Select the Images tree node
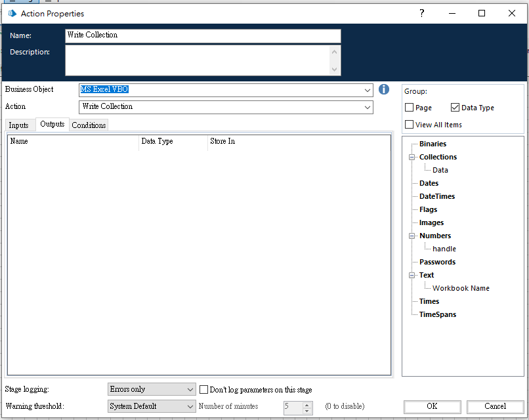Image resolution: width=529 pixels, height=420 pixels. pos(431,222)
